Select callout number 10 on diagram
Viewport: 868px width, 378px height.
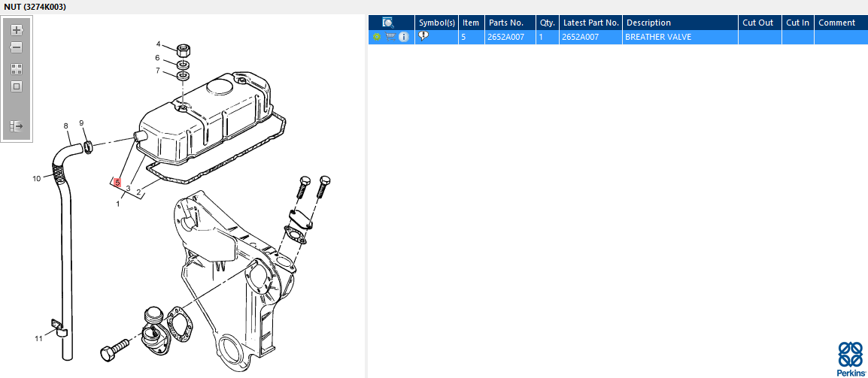pos(37,178)
